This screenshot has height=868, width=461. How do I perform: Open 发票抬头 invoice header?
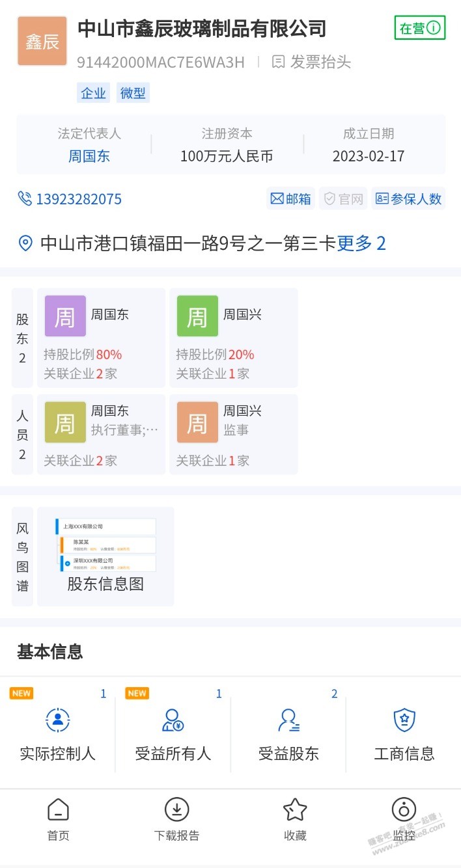311,62
